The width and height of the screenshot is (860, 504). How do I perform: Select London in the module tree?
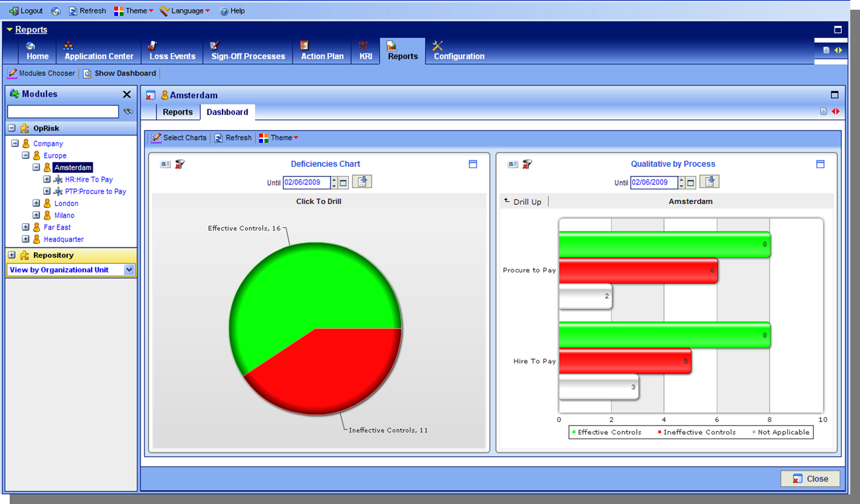(66, 204)
